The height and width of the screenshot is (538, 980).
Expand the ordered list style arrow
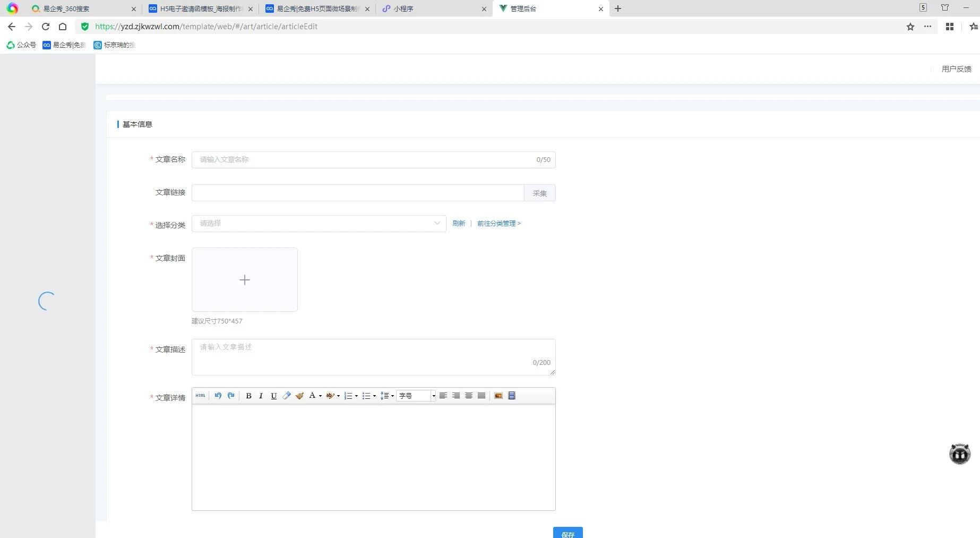[356, 396]
